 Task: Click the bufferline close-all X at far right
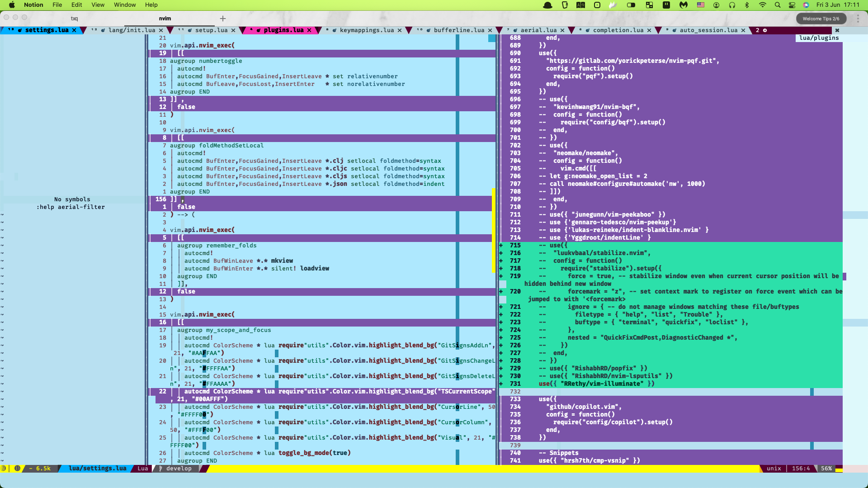click(x=837, y=30)
